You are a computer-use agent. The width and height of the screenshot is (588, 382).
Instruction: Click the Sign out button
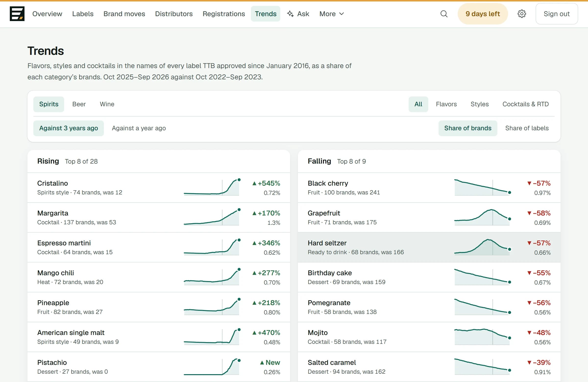click(x=556, y=14)
